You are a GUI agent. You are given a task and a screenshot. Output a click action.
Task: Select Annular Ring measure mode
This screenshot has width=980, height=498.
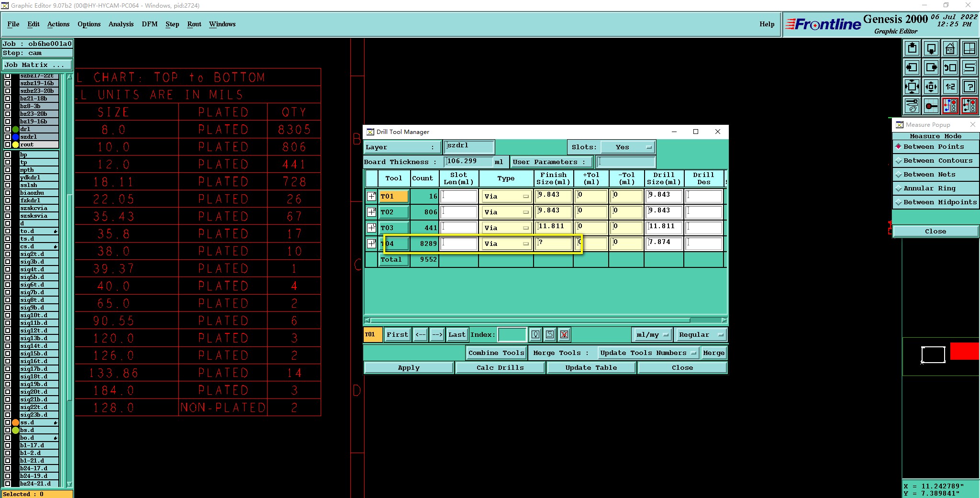(x=935, y=188)
